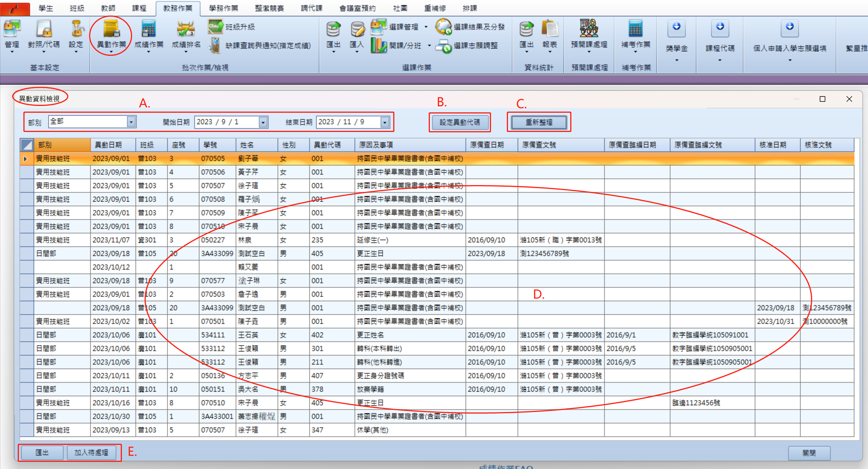Select row with student 林泉

[437, 240]
